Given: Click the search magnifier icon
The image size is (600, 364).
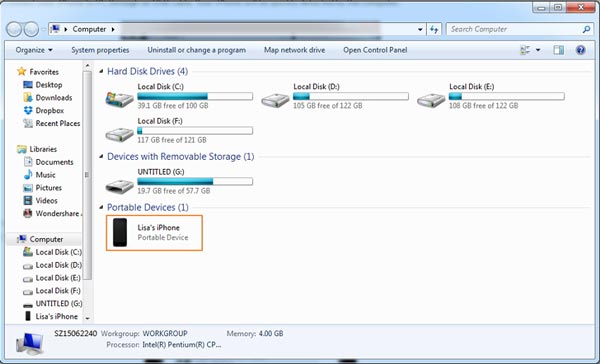Looking at the screenshot, I should pos(586,29).
